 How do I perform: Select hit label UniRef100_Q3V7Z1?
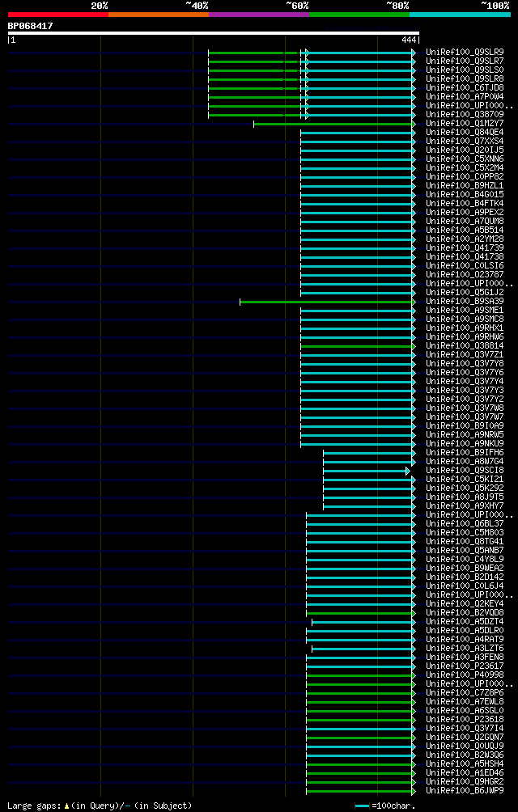465,355
